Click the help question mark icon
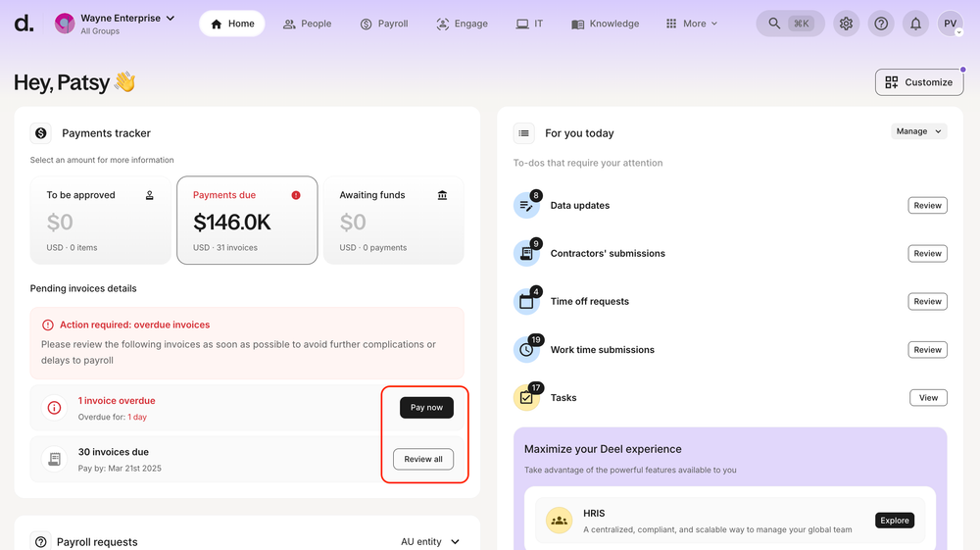The height and width of the screenshot is (550, 980). click(881, 24)
